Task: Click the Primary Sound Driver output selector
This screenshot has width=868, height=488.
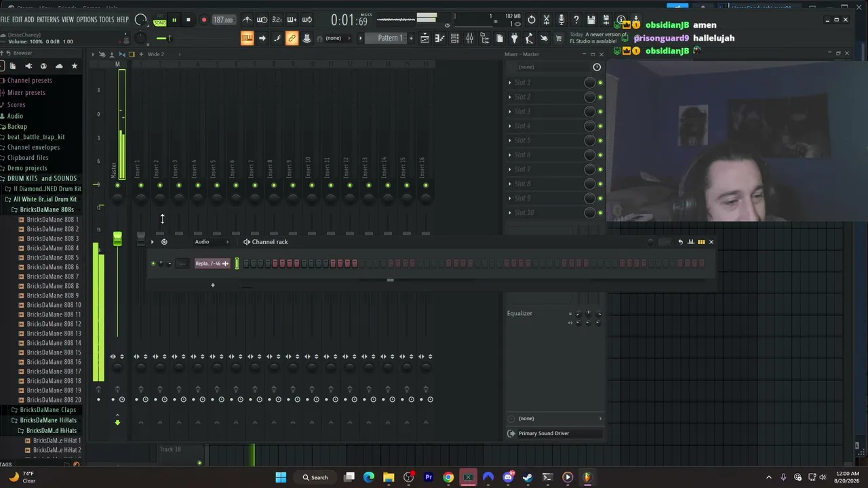Action: point(555,434)
